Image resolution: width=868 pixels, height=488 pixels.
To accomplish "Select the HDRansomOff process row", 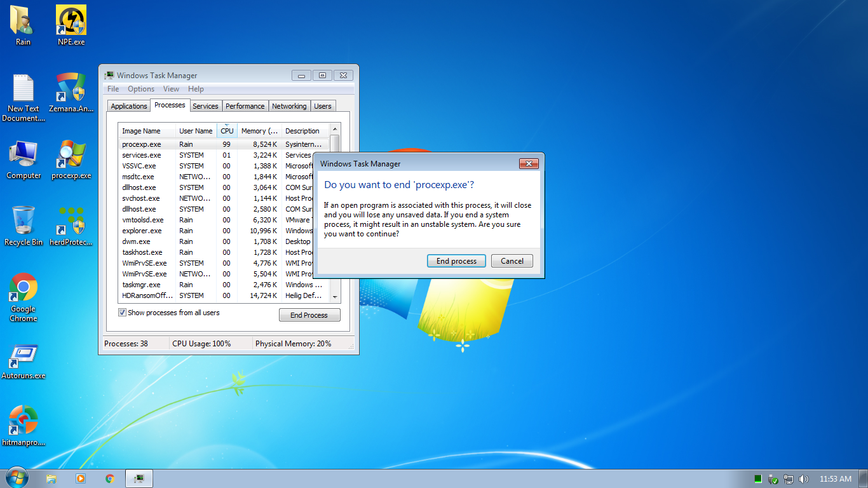I will (x=224, y=295).
